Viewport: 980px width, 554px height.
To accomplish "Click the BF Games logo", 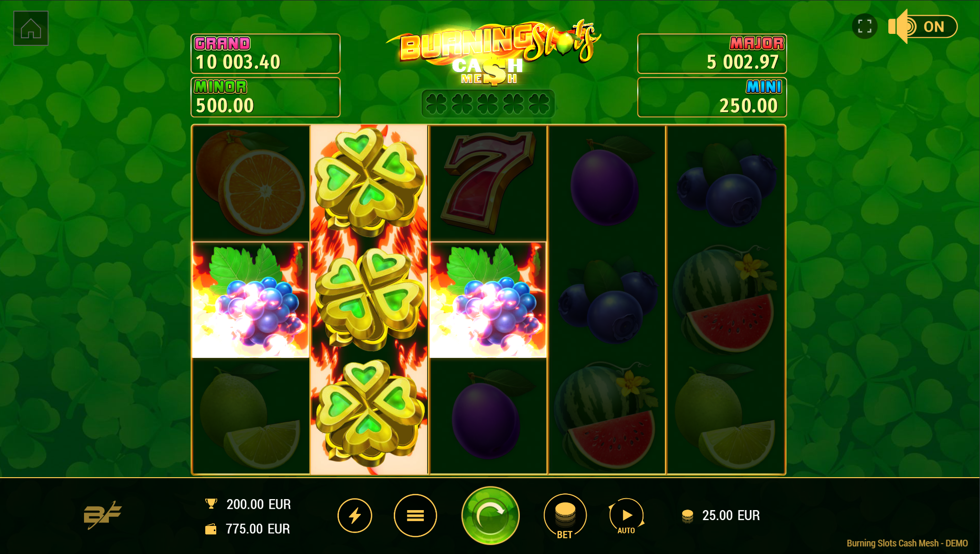I will (x=102, y=515).
